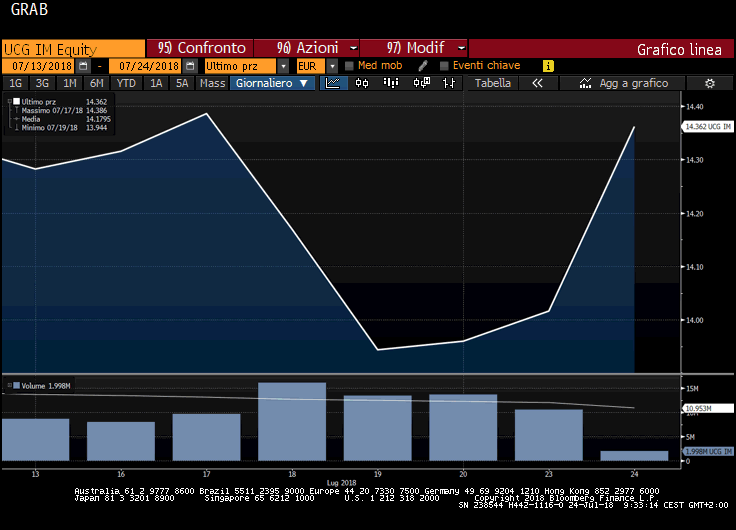736x530 pixels.
Task: Open chart settings gear
Action: coord(710,83)
